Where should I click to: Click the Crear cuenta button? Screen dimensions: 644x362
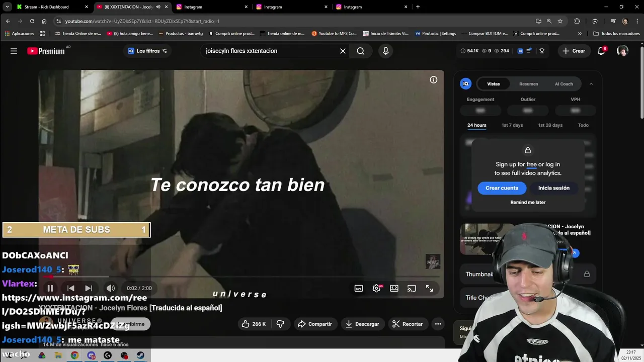(x=502, y=188)
